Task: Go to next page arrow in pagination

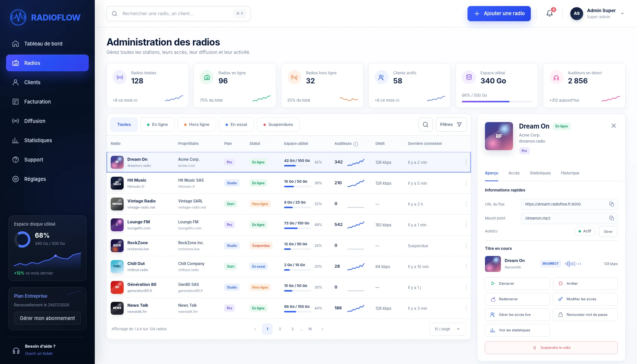Action: click(322, 329)
